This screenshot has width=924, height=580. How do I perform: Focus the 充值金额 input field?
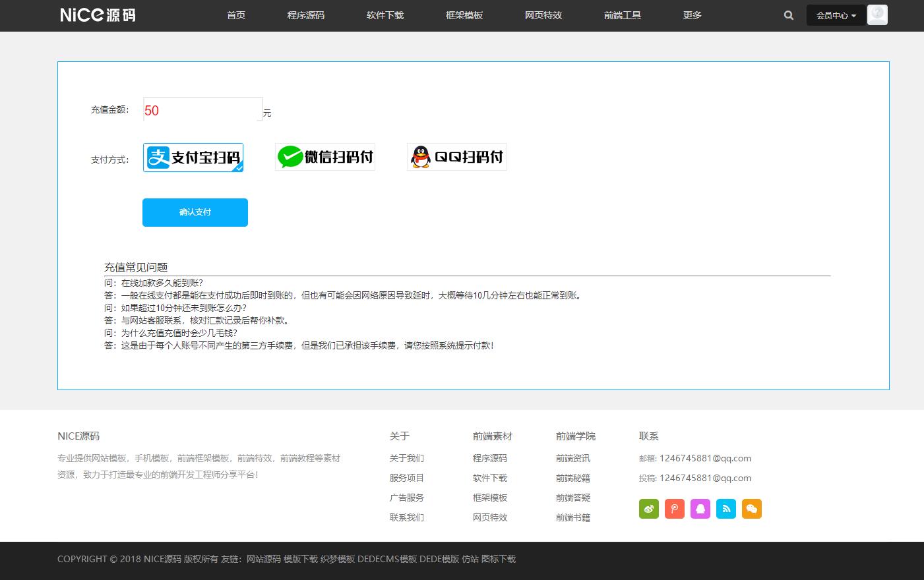click(203, 109)
